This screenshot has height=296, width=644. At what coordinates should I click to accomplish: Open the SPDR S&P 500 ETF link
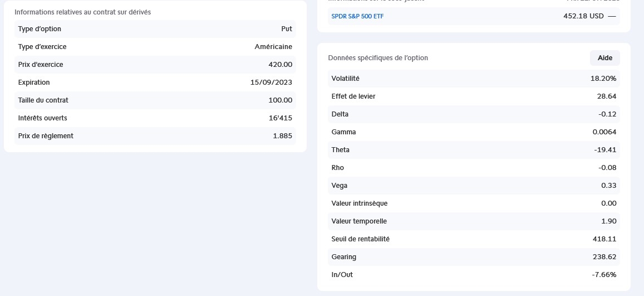pos(357,16)
